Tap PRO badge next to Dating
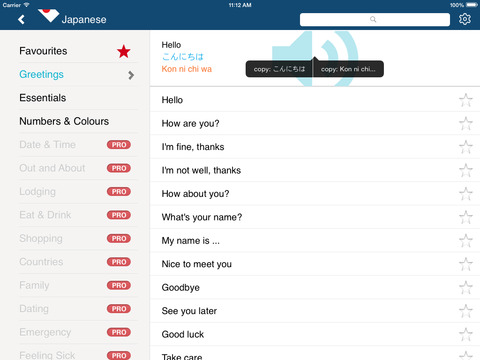This screenshot has height=360, width=480. click(119, 309)
